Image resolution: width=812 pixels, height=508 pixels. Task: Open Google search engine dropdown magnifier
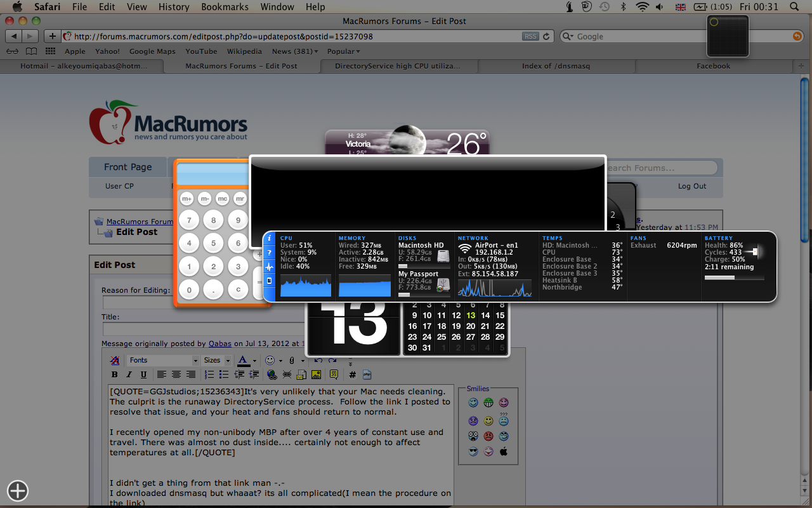tap(568, 36)
